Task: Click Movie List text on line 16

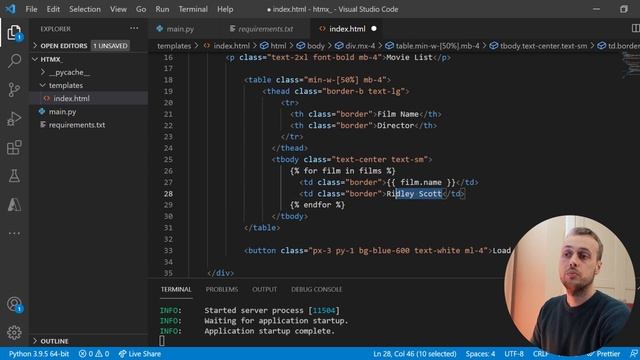Action: click(409, 58)
